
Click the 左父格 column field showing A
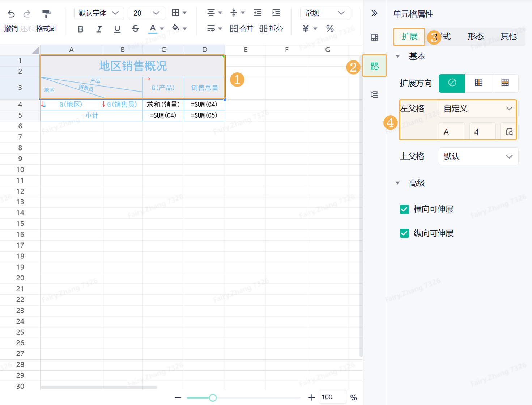tap(452, 132)
